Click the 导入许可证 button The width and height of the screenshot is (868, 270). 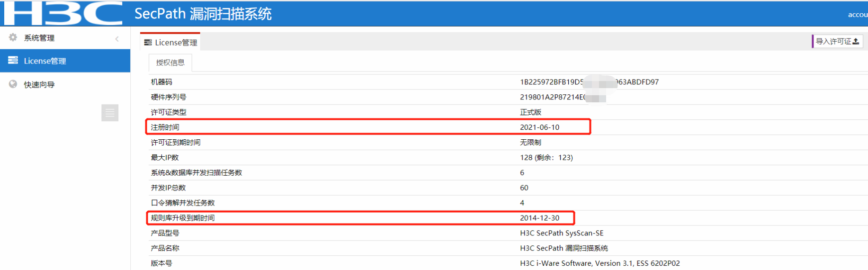[837, 41]
